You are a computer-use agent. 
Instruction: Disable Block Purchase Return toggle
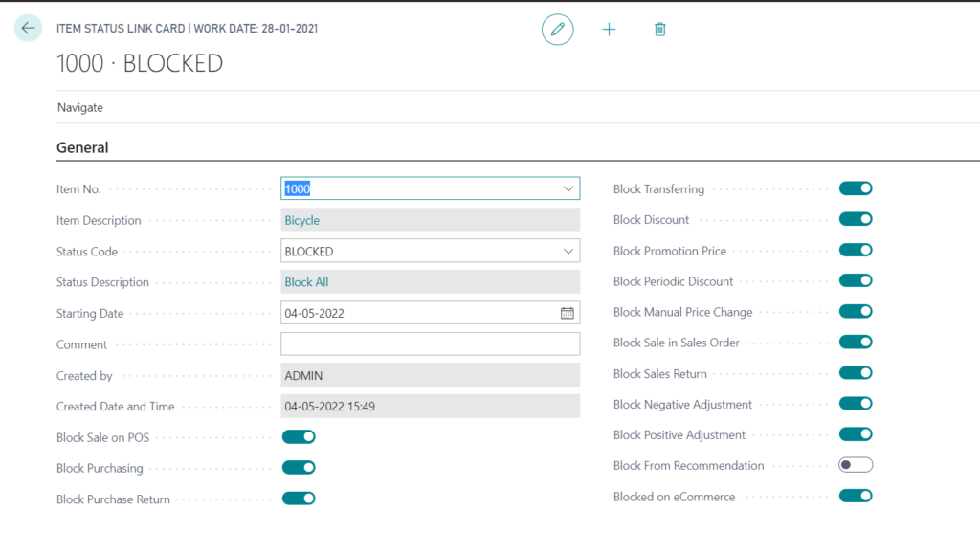coord(299,499)
